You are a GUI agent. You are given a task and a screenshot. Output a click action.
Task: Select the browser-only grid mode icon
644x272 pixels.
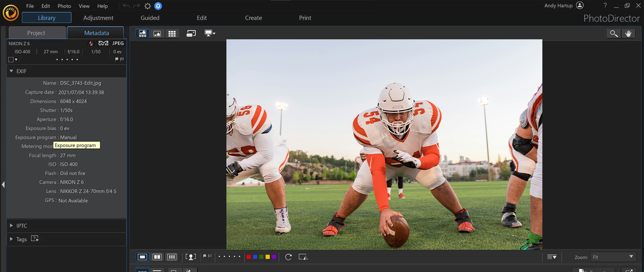pyautogui.click(x=172, y=33)
